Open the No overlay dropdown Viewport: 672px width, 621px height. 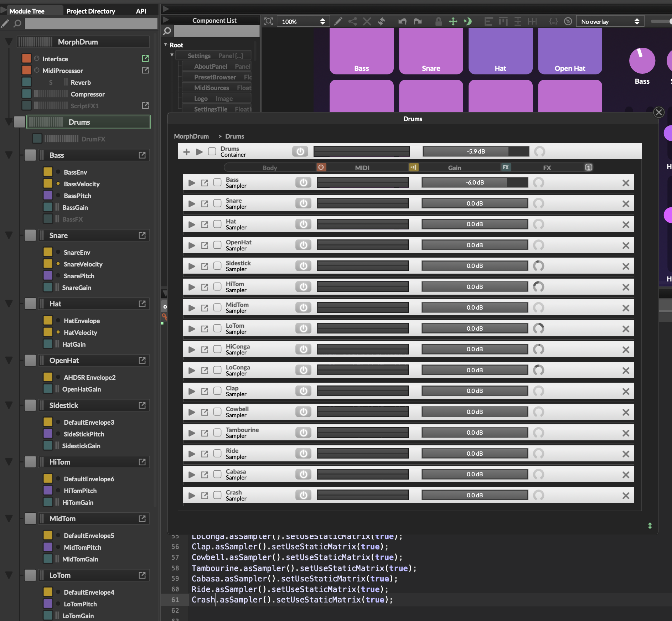tap(610, 21)
